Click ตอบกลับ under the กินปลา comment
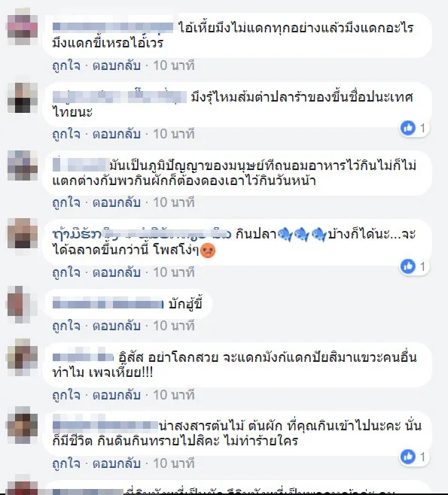The height and width of the screenshot is (495, 448). [x=117, y=272]
